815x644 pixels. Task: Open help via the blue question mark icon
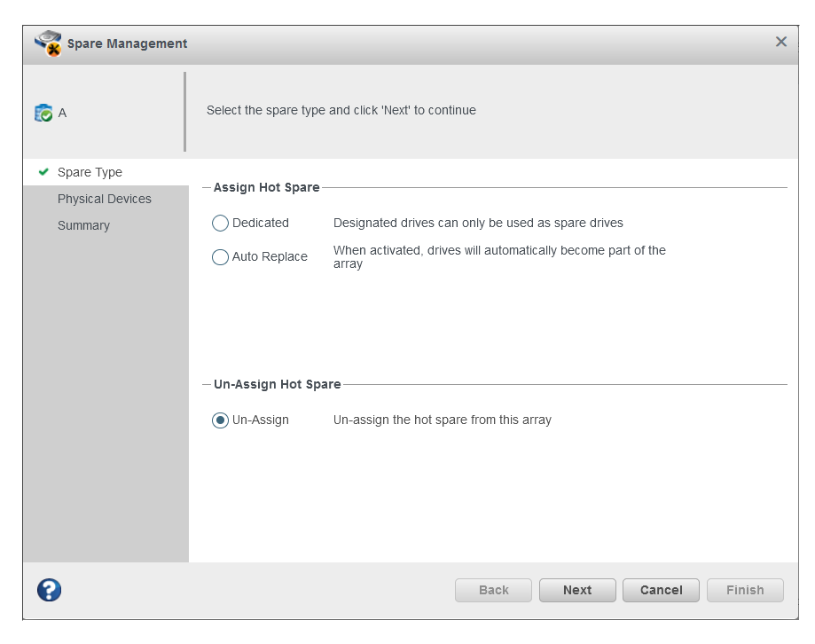pyautogui.click(x=49, y=590)
